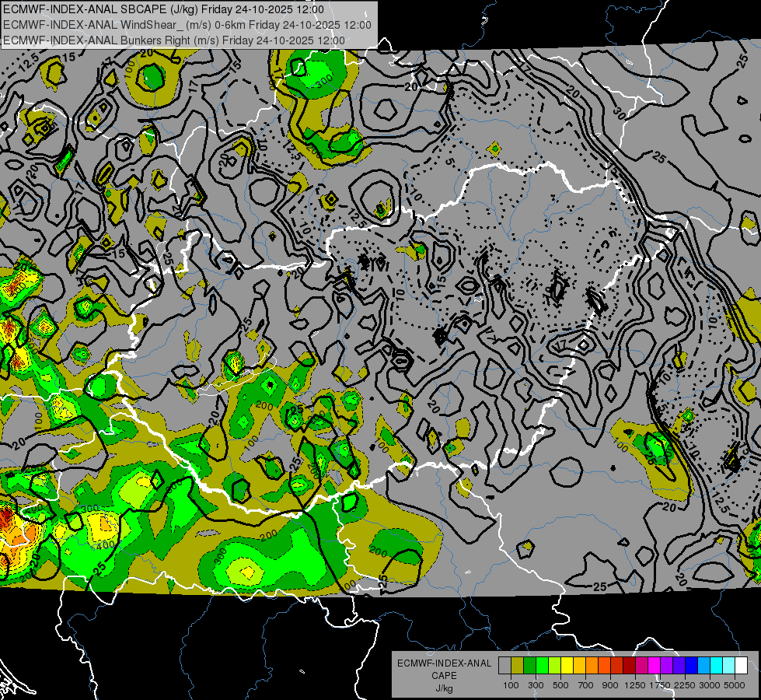Click the legend tick label 1250
This screenshot has height=700, width=761.
click(635, 685)
